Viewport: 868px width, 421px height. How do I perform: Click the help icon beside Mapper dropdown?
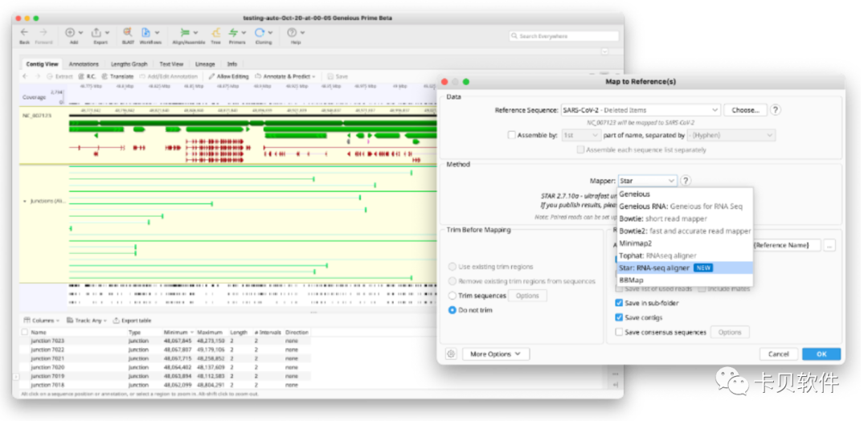coord(686,180)
